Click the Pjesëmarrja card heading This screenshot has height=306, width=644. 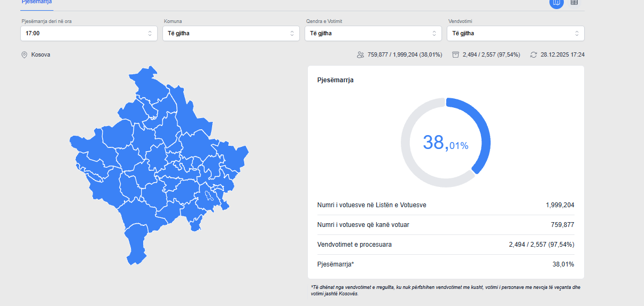click(x=335, y=80)
